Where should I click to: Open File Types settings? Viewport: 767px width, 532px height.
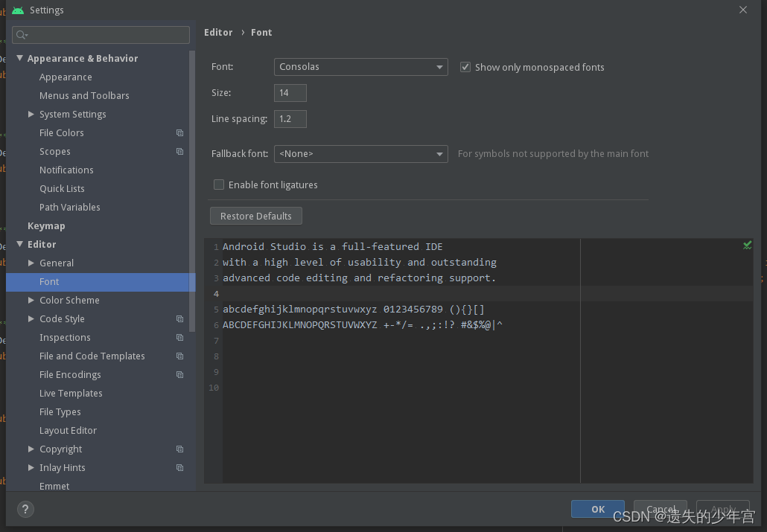(60, 411)
